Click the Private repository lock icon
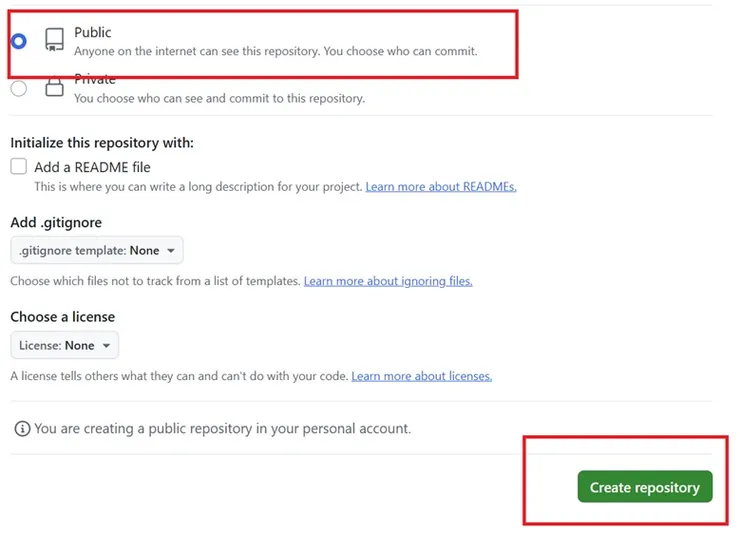Image resolution: width=740 pixels, height=533 pixels. coord(54,89)
